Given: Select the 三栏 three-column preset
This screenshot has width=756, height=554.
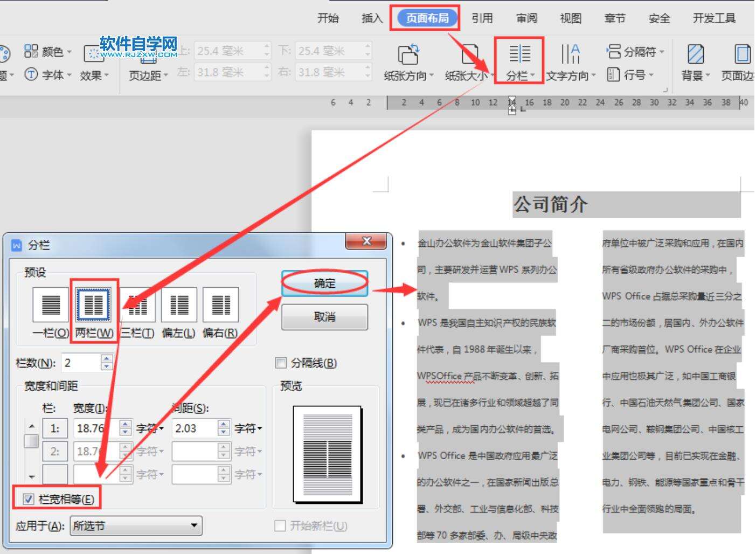Looking at the screenshot, I should tap(137, 312).
